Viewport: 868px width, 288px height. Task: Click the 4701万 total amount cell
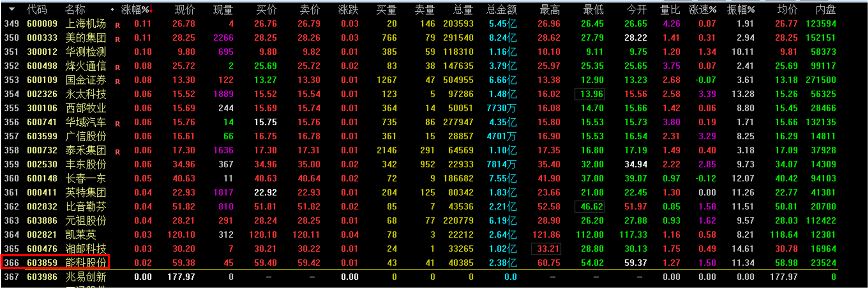tap(502, 136)
